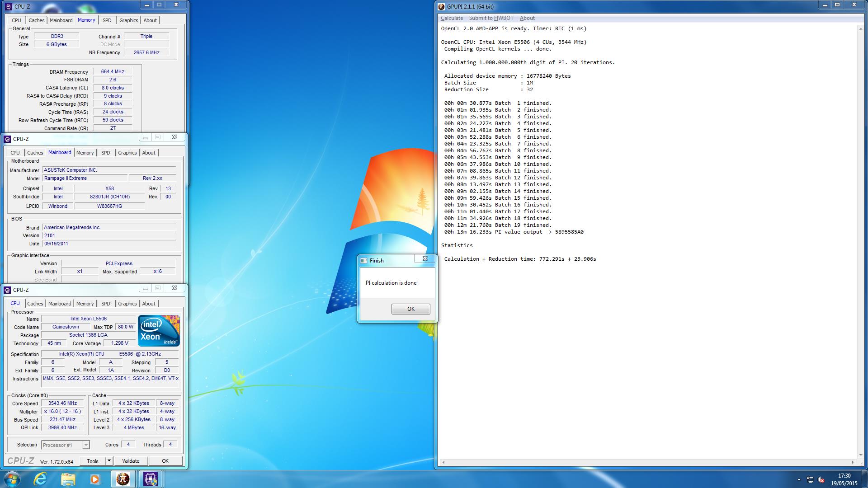Click the Southbridge 82801JR (ICH10R) field
Screen dimensions: 868x488
pyautogui.click(x=109, y=197)
